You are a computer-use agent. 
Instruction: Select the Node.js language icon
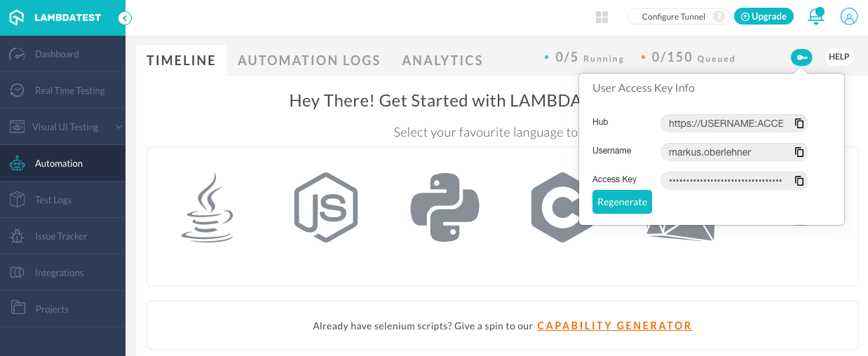tap(326, 207)
